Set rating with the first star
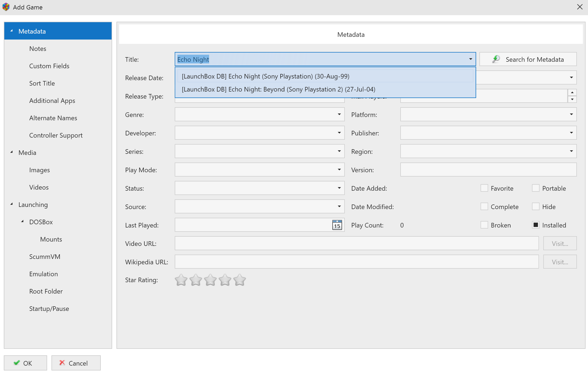 point(181,280)
